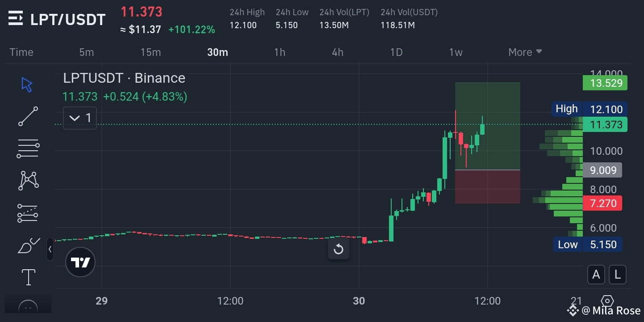Open the hamburger menu next to LPT/USDT
The image size is (644, 322).
[15, 18]
